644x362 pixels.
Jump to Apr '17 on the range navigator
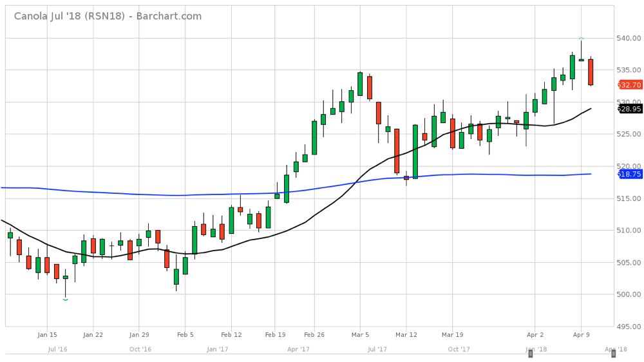coord(298,349)
